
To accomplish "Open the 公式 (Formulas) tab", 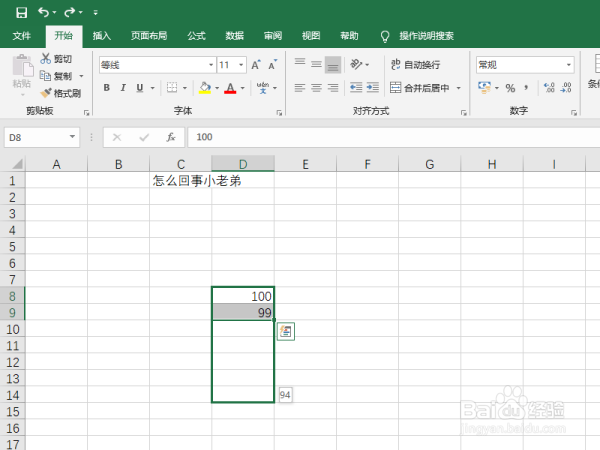I will 196,36.
